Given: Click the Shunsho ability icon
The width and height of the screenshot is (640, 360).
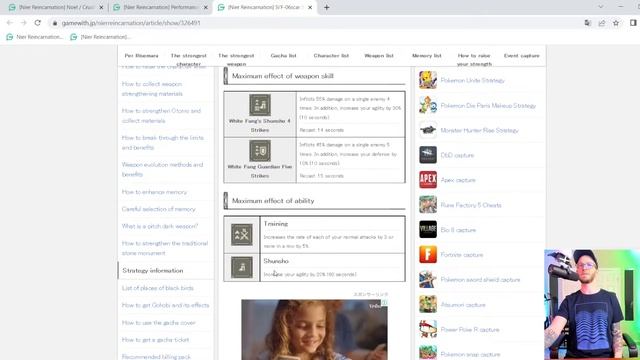Looking at the screenshot, I should (x=242, y=267).
